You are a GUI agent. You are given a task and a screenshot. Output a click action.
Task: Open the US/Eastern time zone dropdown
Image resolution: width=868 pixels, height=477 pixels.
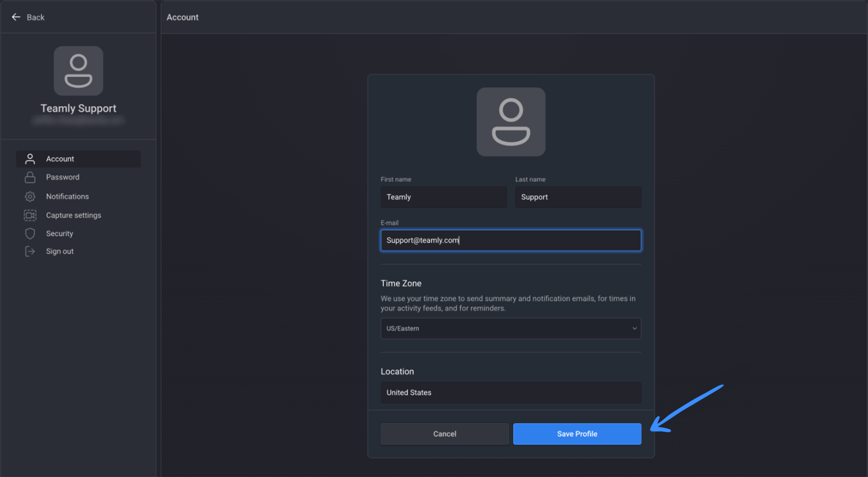[511, 328]
